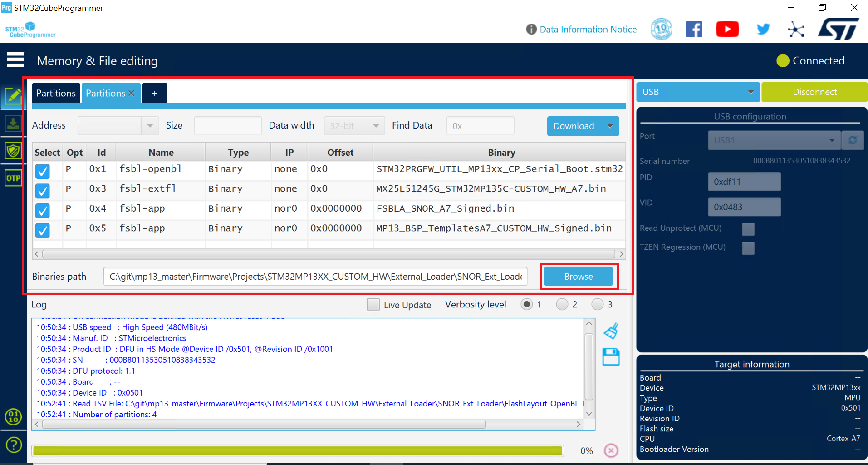Add a new tab with plus
This screenshot has height=465, width=868.
point(155,93)
